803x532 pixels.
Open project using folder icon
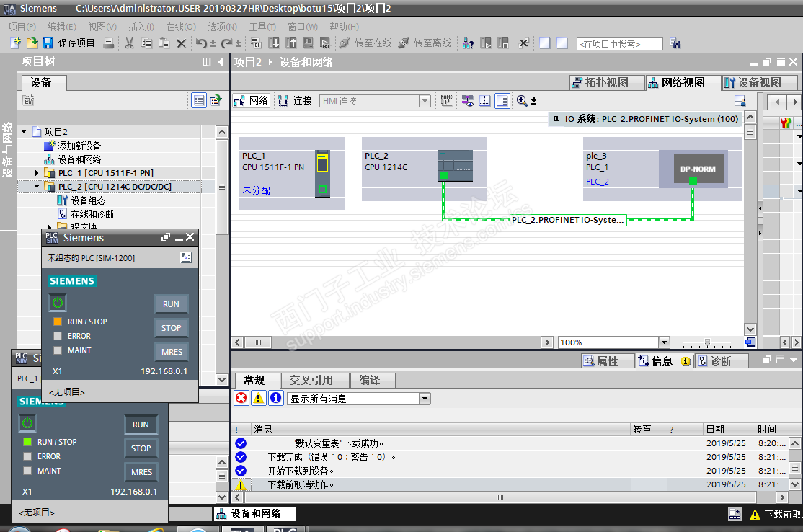[x=32, y=43]
